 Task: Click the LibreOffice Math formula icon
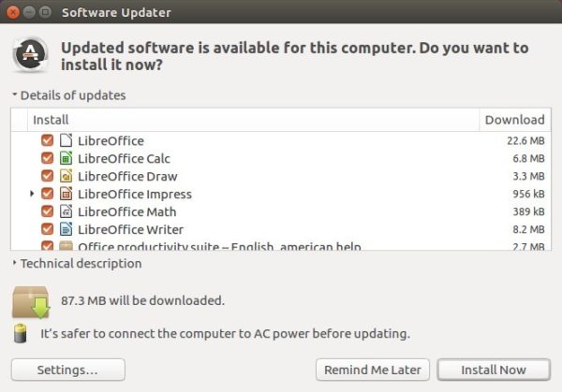(66, 211)
